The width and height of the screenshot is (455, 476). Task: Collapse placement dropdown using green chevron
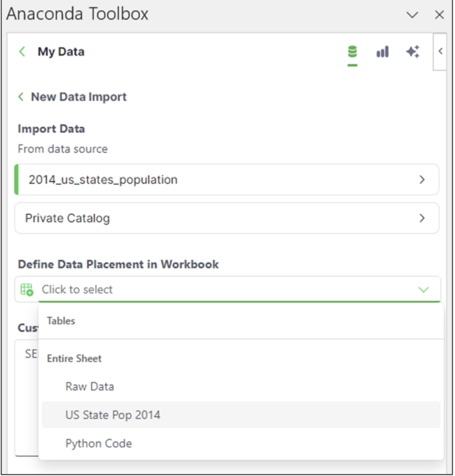[423, 289]
